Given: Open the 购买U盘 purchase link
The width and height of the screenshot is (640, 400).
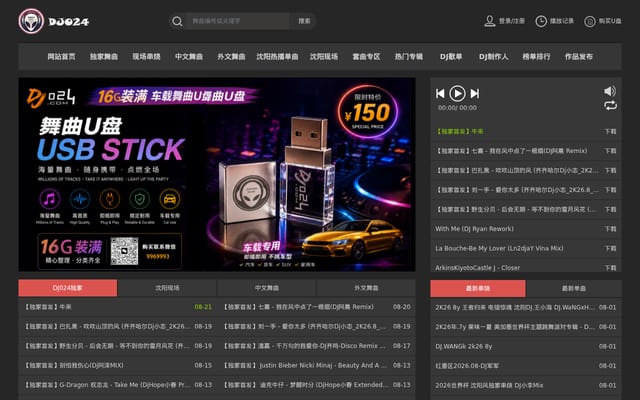Looking at the screenshot, I should coord(610,21).
